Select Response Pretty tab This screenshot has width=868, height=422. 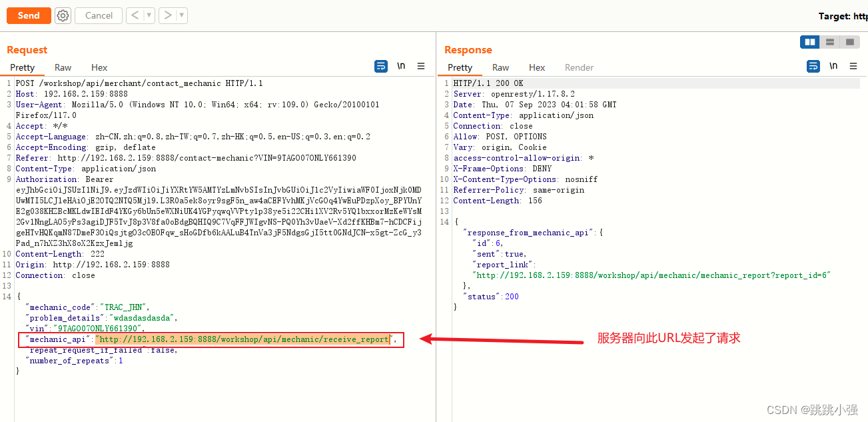click(460, 67)
